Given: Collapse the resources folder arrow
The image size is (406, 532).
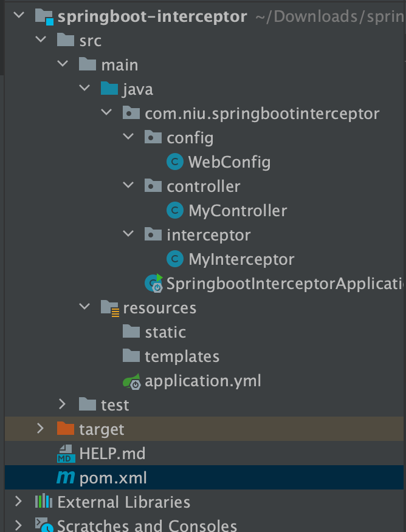Looking at the screenshot, I should [x=84, y=307].
